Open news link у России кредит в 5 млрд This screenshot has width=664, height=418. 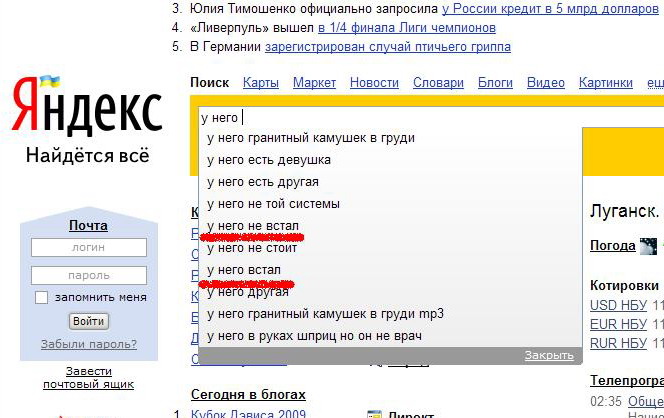pos(550,8)
